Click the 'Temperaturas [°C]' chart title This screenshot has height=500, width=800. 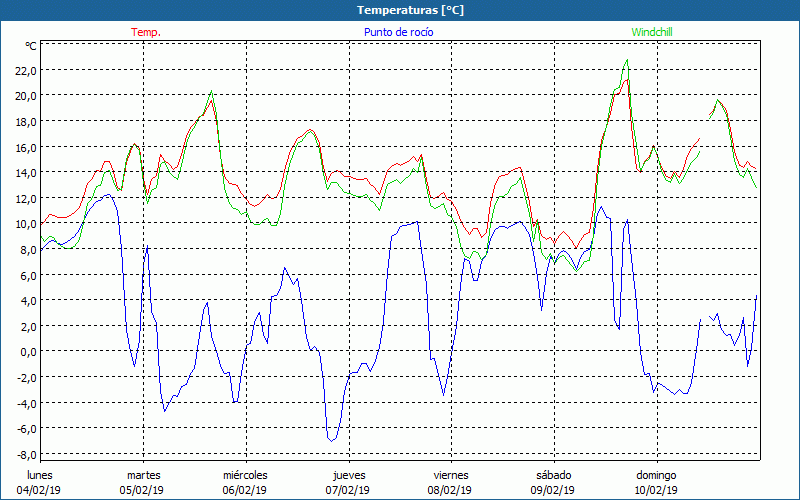411,10
